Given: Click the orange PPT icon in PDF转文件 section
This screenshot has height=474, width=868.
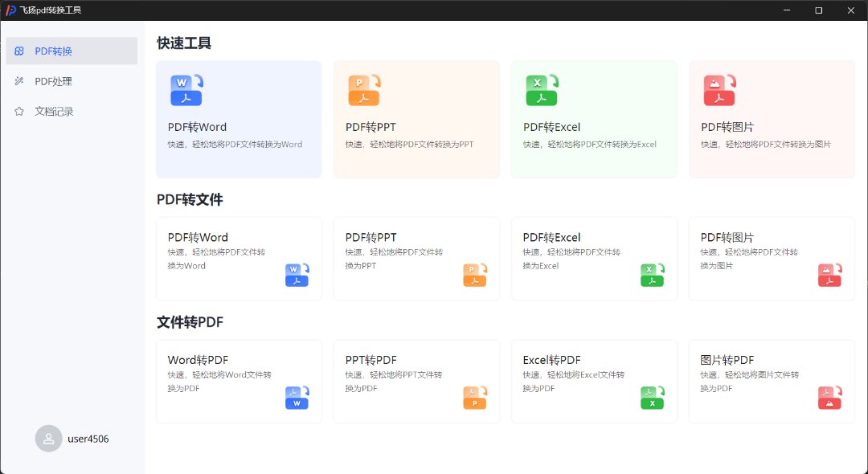Looking at the screenshot, I should (x=475, y=275).
